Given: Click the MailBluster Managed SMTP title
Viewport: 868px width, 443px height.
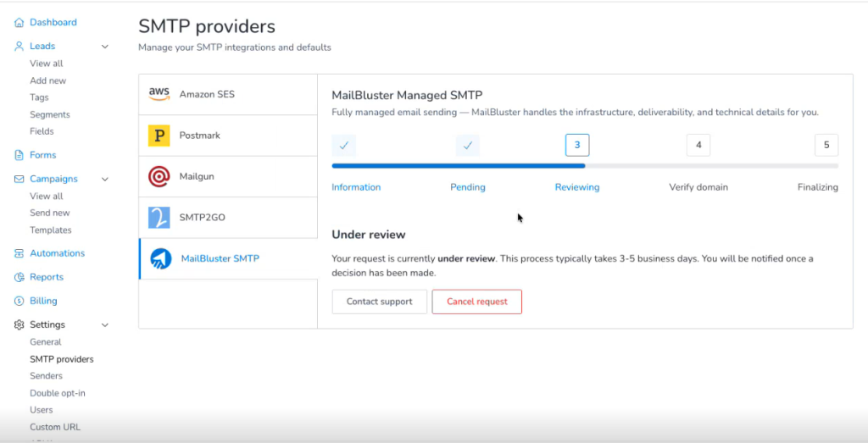Looking at the screenshot, I should click(407, 95).
